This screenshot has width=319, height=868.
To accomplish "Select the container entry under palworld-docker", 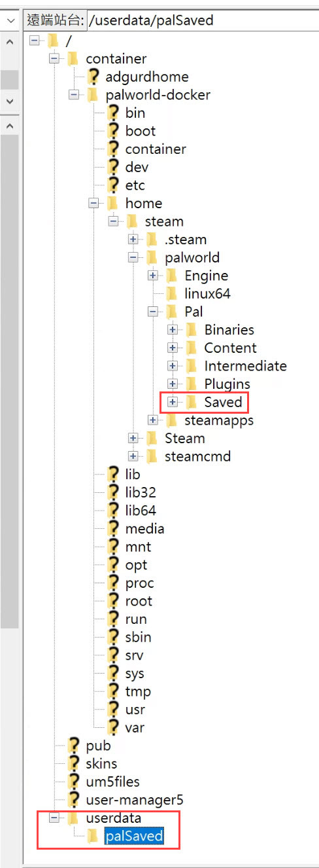I will click(x=156, y=149).
